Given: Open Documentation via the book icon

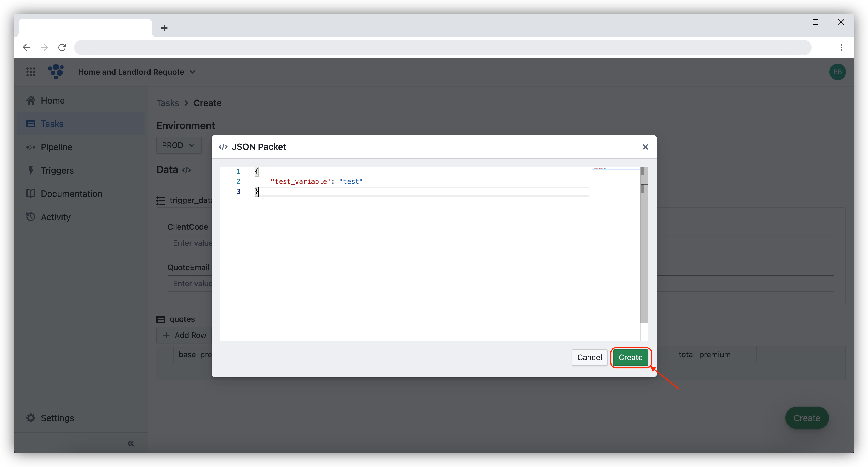Looking at the screenshot, I should [31, 194].
